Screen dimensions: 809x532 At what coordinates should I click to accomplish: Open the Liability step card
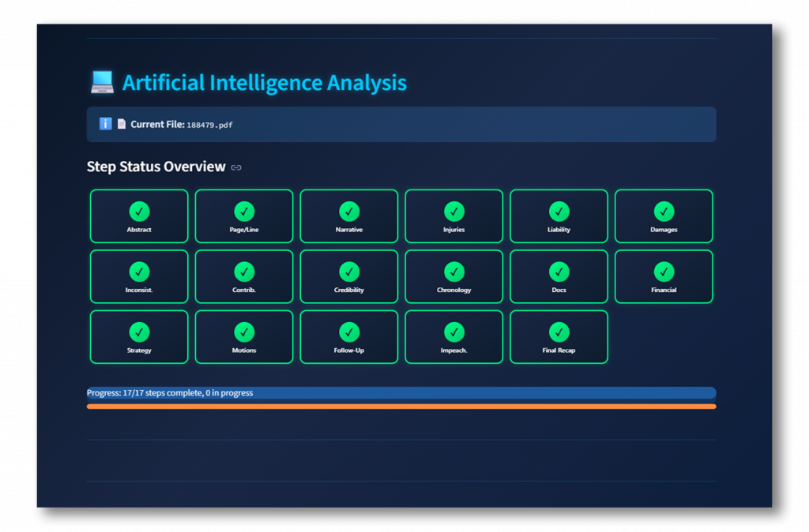(559, 216)
